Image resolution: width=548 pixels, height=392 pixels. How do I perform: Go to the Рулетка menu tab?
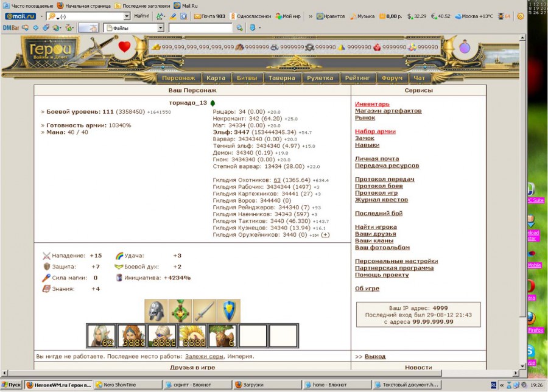click(x=320, y=78)
